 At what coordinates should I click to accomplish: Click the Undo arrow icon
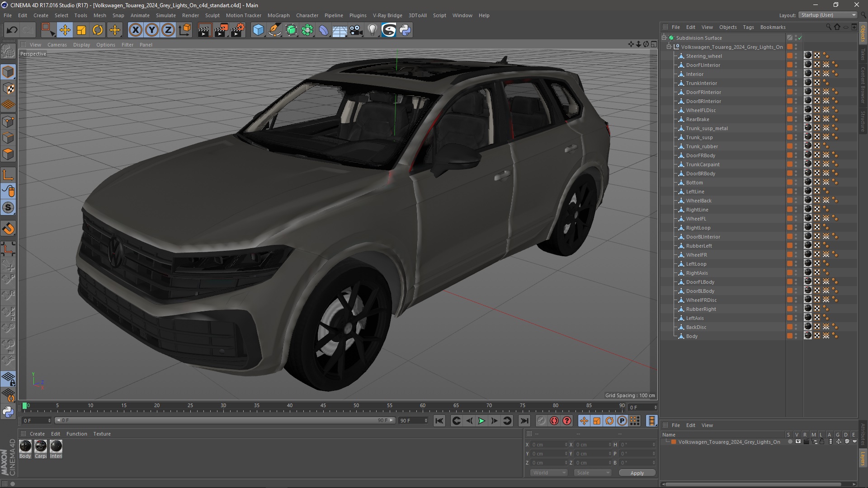point(12,30)
